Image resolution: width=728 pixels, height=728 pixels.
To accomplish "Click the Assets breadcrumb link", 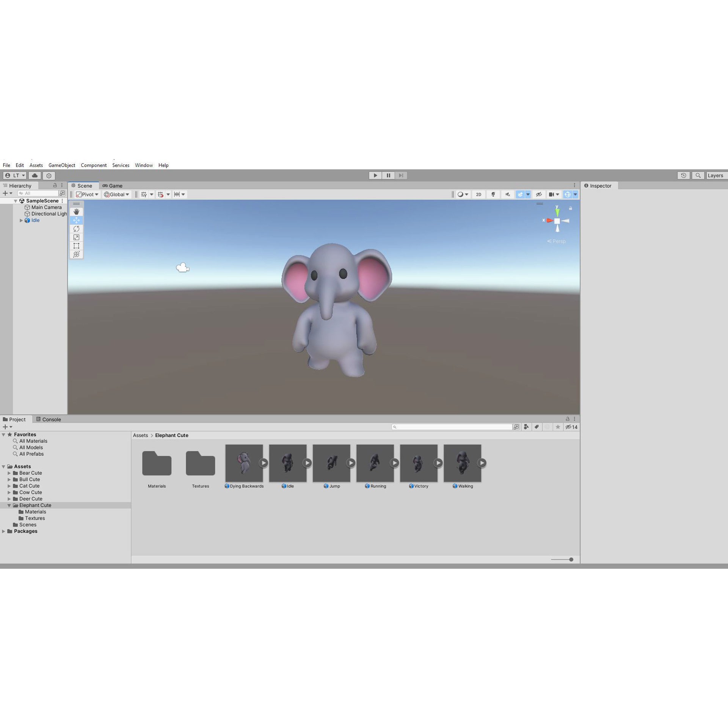I will [140, 435].
